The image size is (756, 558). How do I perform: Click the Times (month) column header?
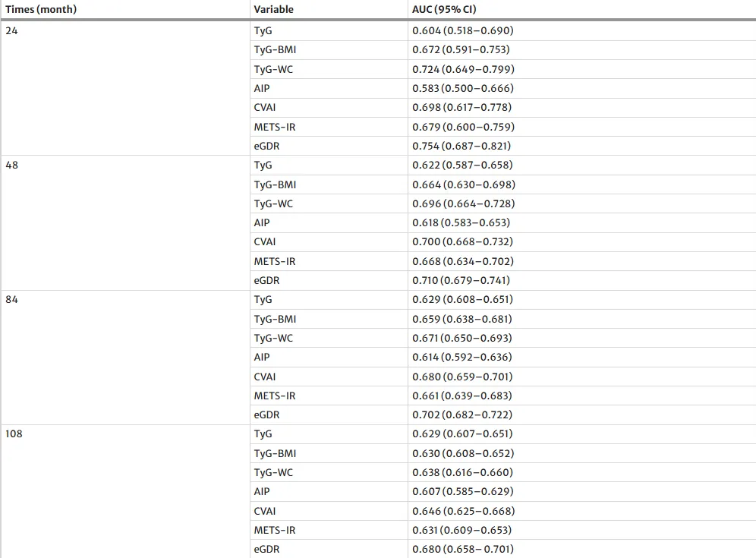click(41, 9)
